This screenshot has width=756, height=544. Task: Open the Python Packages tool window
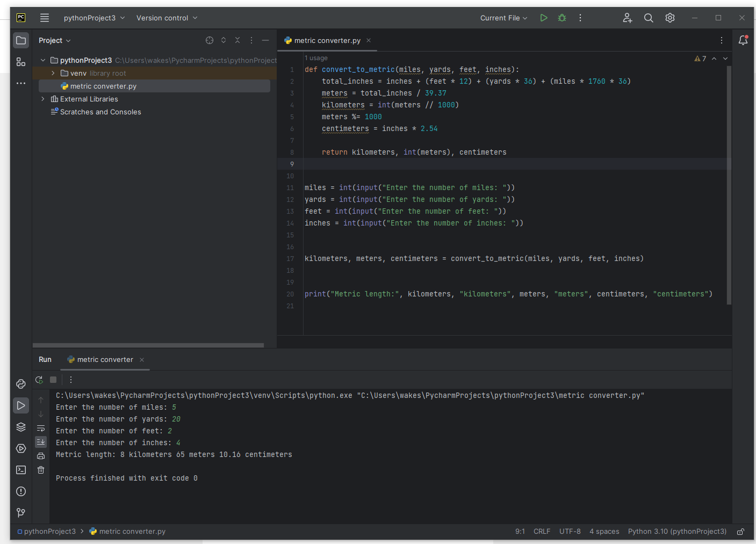pos(21,427)
